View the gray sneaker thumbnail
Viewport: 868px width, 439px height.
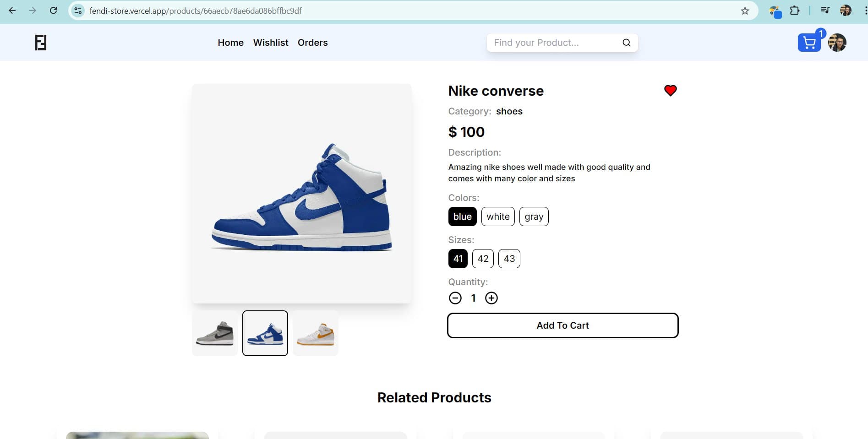click(x=215, y=333)
